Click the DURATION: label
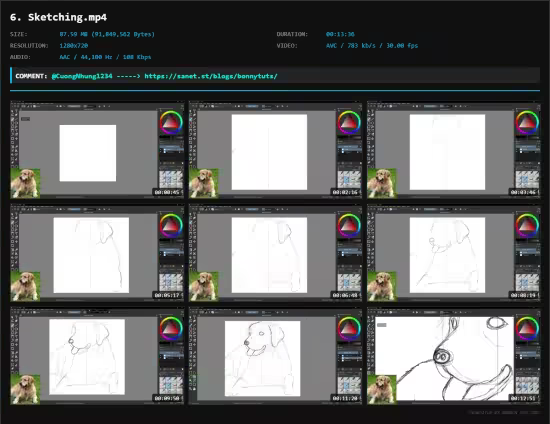 coord(292,34)
